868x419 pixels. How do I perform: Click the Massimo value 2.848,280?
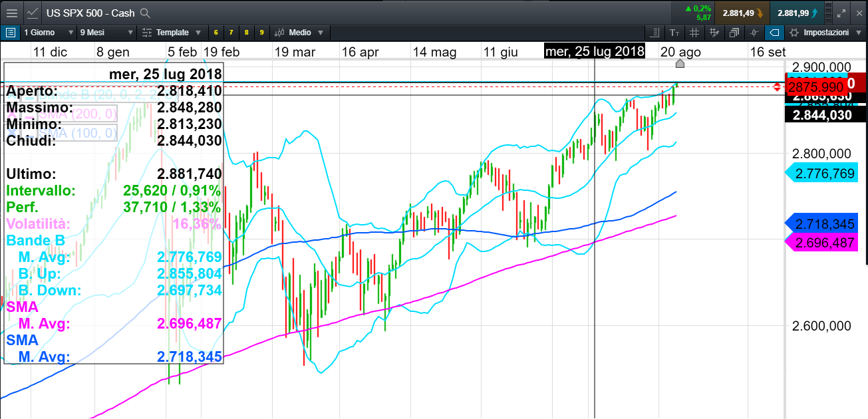coord(190,108)
